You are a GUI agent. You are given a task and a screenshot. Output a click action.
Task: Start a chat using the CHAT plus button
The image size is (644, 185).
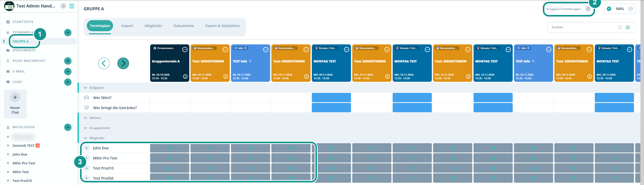tap(68, 82)
